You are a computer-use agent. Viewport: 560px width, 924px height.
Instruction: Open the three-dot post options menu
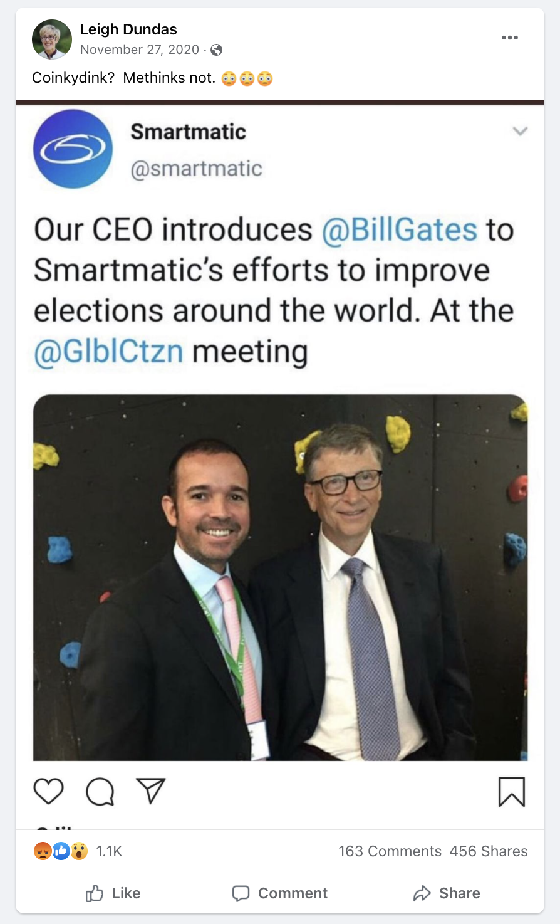tap(509, 38)
